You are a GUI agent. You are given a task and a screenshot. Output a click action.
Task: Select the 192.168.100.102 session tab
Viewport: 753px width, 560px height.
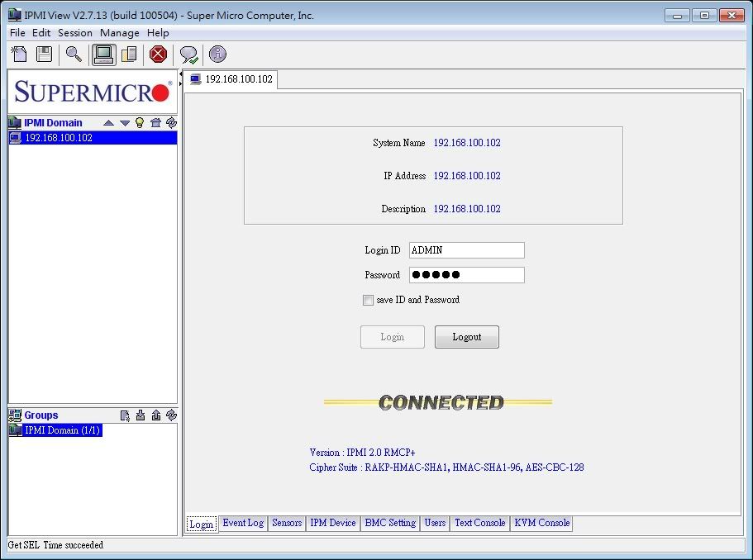tap(232, 79)
